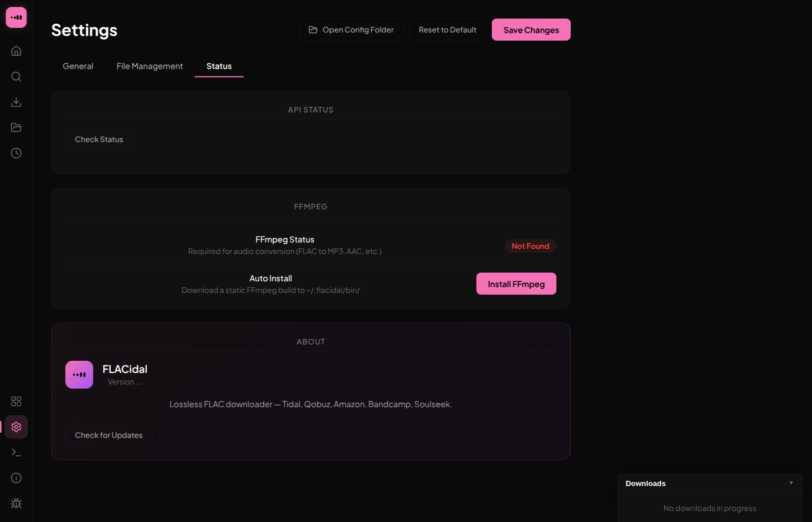Select the Settings gear sidebar icon
Screen dimensions: 812x522
(x=16, y=427)
